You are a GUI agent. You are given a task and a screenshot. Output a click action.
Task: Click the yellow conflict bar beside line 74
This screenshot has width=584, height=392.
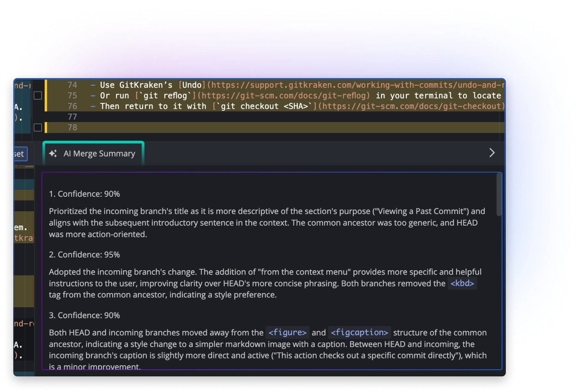point(47,85)
